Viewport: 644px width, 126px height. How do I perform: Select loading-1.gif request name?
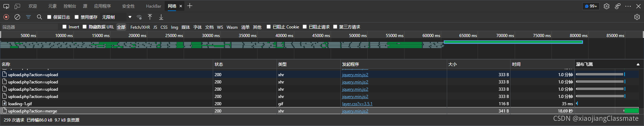tap(20, 103)
